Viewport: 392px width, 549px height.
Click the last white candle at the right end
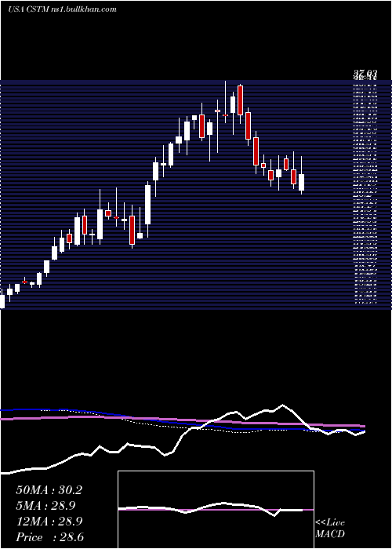point(301,182)
